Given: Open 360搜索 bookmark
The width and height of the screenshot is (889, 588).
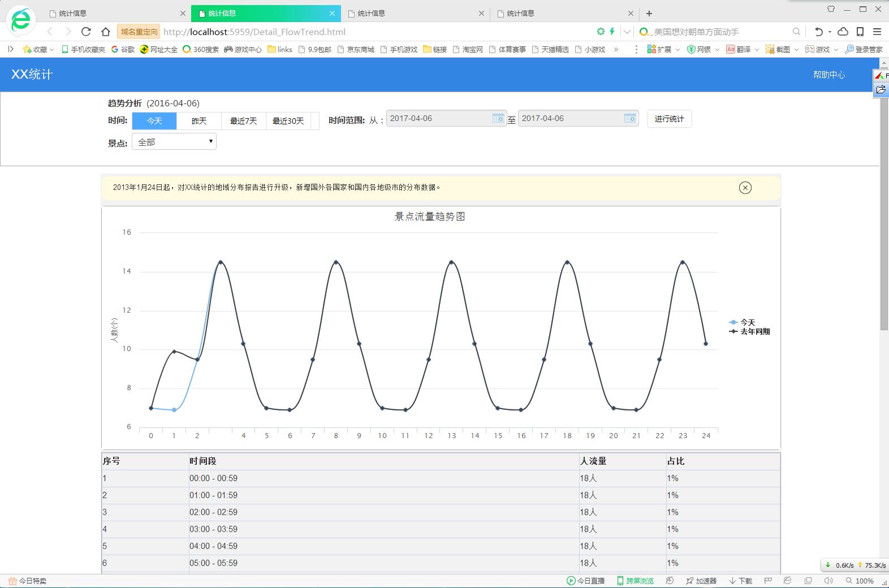Looking at the screenshot, I should [200, 49].
